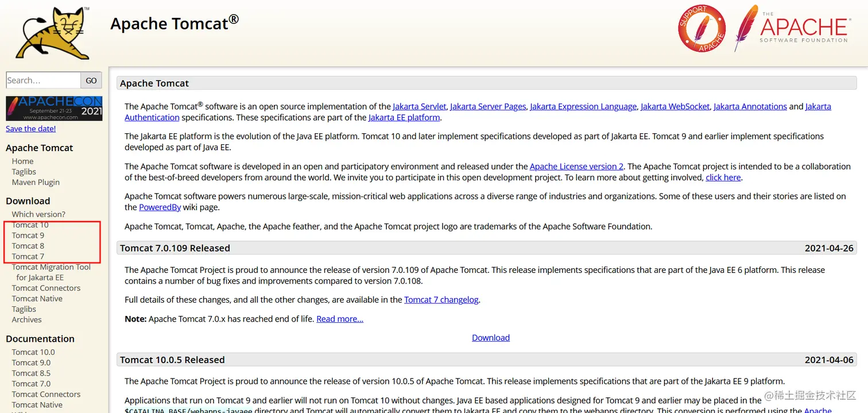Click the Download link under Tomcat 7.0.109
The image size is (868, 413).
coord(491,338)
